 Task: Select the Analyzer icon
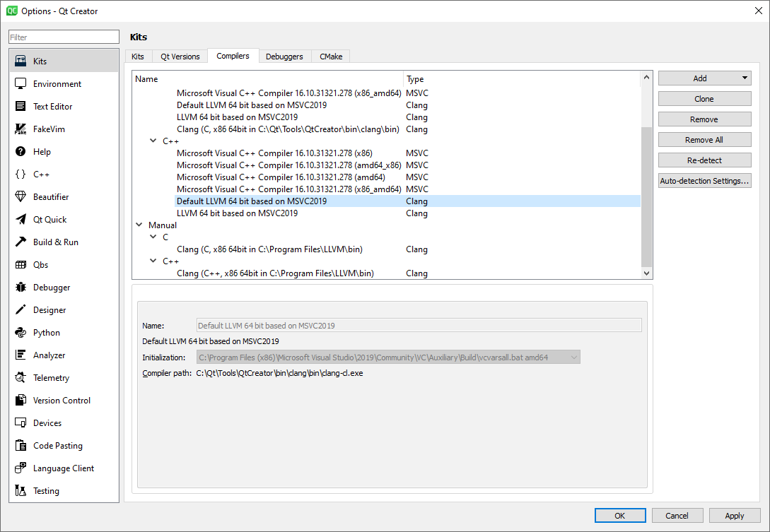pyautogui.click(x=21, y=355)
